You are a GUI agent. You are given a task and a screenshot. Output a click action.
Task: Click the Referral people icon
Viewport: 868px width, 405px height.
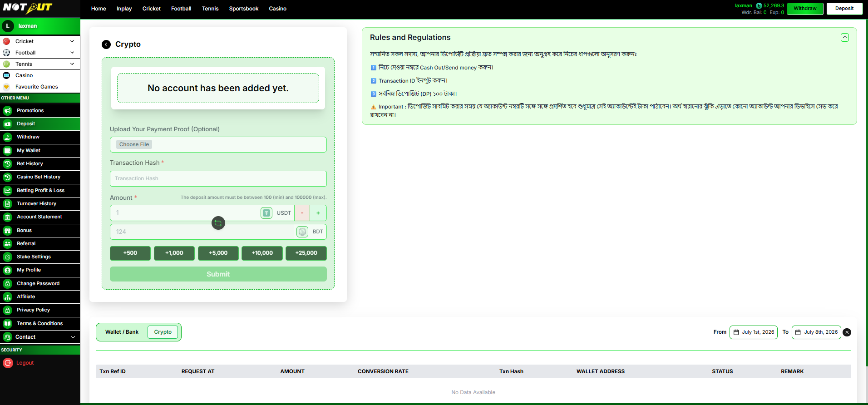pyautogui.click(x=8, y=244)
